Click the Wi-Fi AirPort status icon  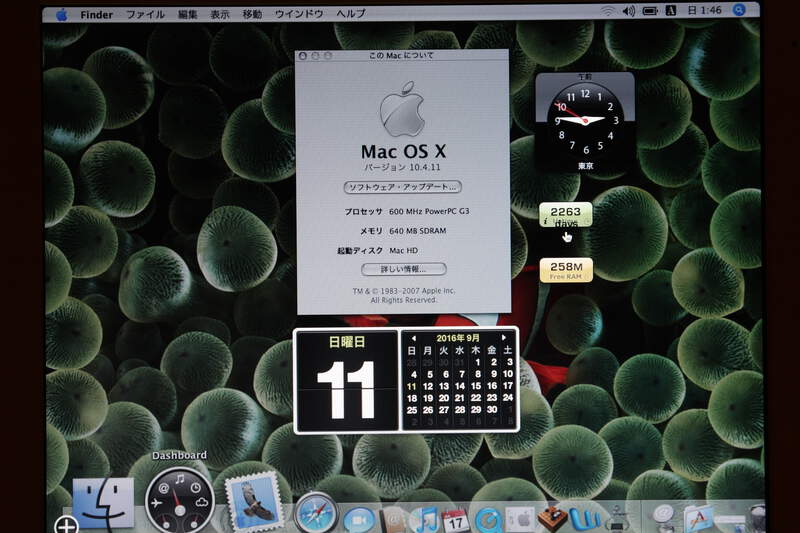pos(607,11)
